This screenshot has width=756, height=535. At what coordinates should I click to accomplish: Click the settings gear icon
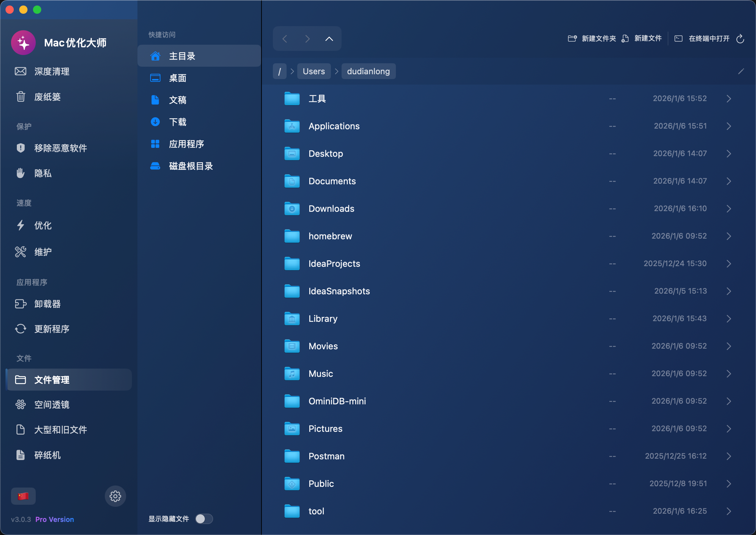pyautogui.click(x=115, y=496)
